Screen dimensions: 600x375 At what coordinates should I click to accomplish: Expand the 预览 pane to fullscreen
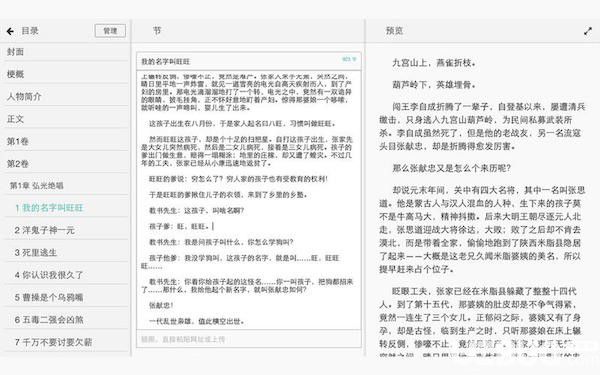tap(588, 31)
